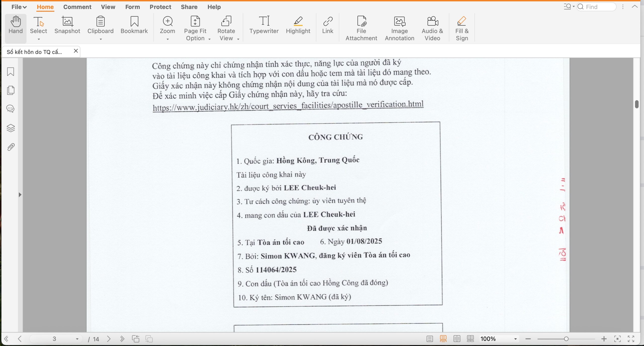Click the zoom slider handle
Image resolution: width=644 pixels, height=346 pixels.
566,339
